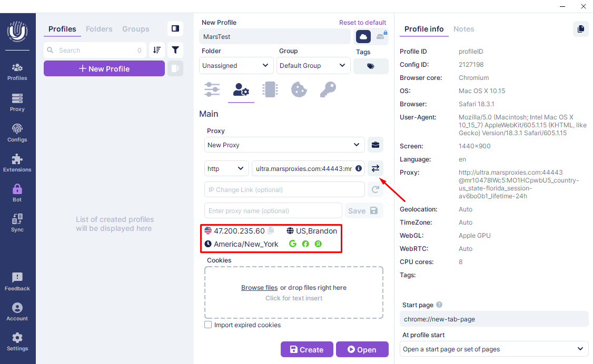593x364 pixels.
Task: Click the Reset to default link
Action: click(x=362, y=23)
